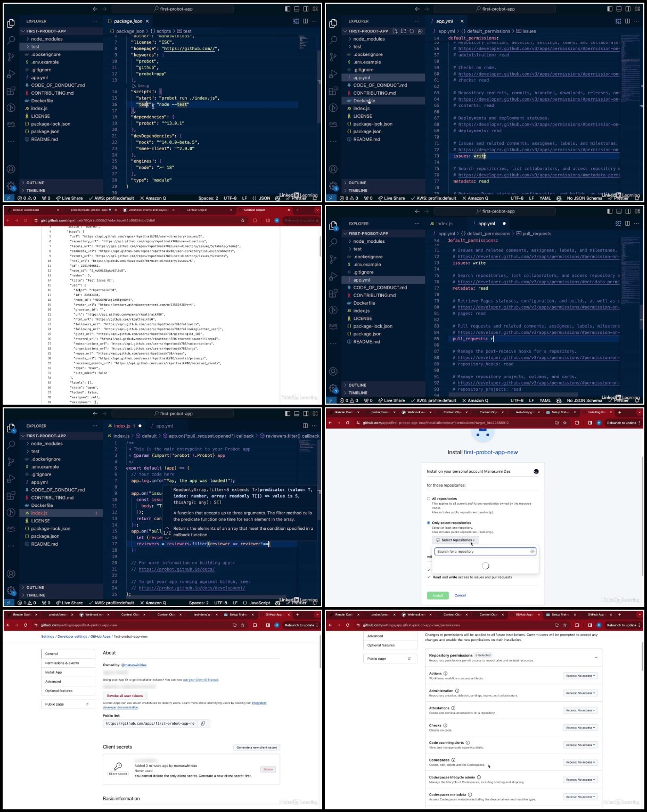The height and width of the screenshot is (812, 647).
Task: Open Run and Debug in the package.json VS Code window
Action: click(11, 74)
